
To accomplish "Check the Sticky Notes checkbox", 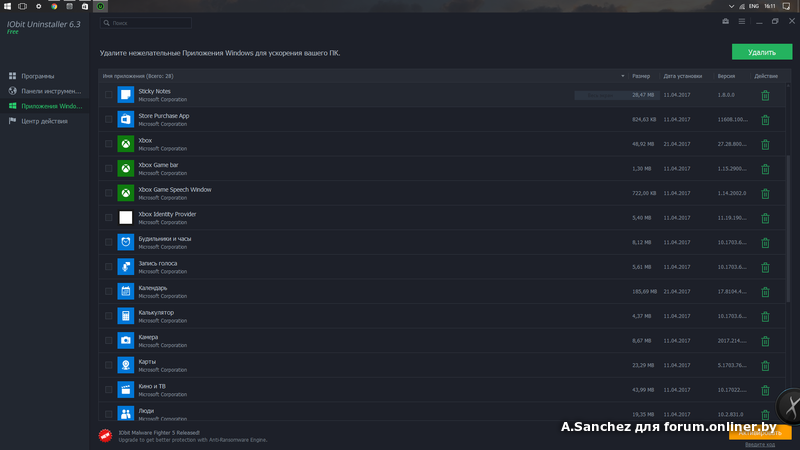I will click(109, 95).
